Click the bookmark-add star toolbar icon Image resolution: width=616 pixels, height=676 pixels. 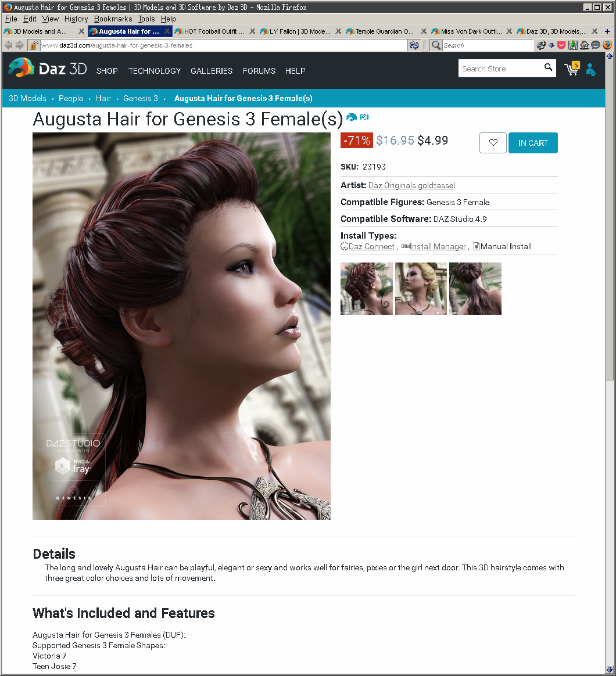click(541, 45)
